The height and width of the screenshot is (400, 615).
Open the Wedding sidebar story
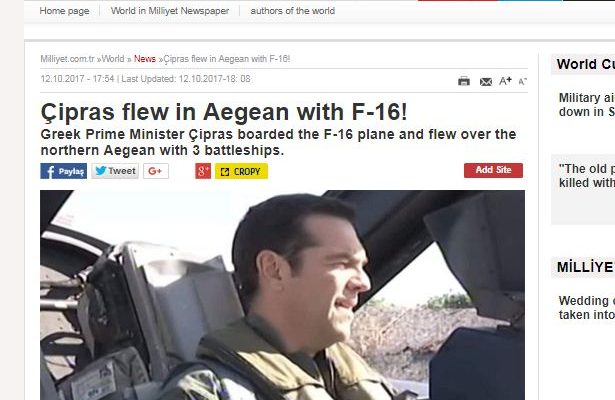(x=587, y=308)
